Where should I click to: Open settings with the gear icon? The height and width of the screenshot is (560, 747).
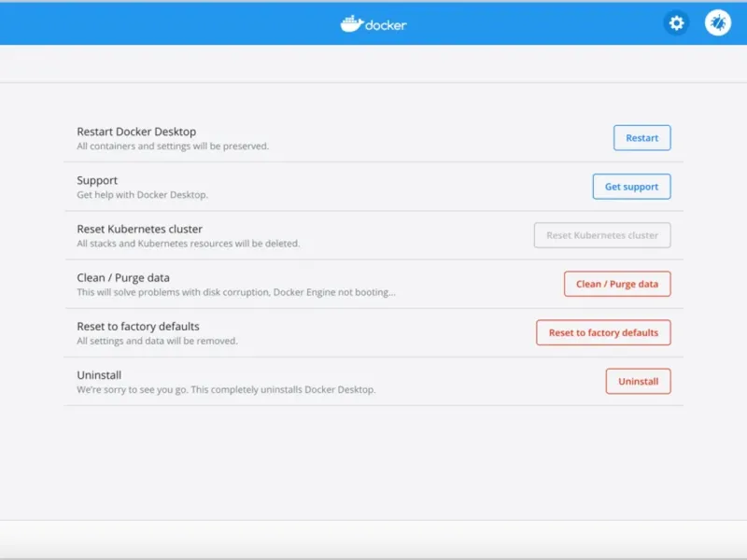click(x=676, y=23)
